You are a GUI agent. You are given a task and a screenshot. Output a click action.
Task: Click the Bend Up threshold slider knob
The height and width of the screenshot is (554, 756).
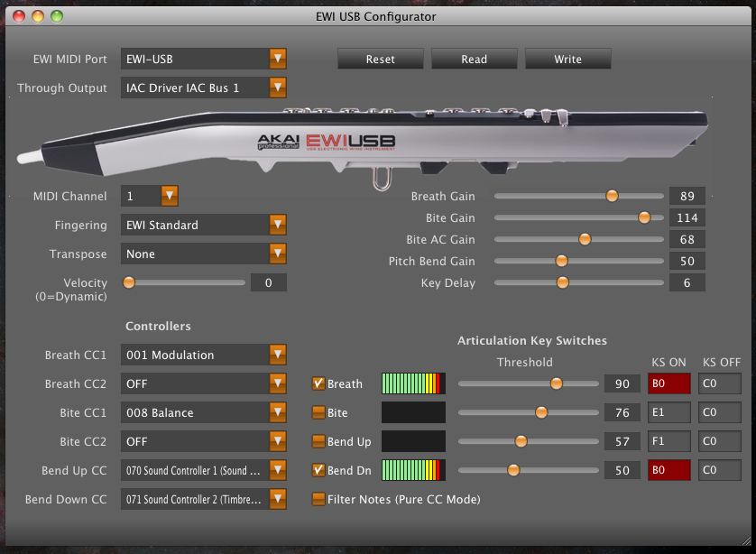coord(521,441)
